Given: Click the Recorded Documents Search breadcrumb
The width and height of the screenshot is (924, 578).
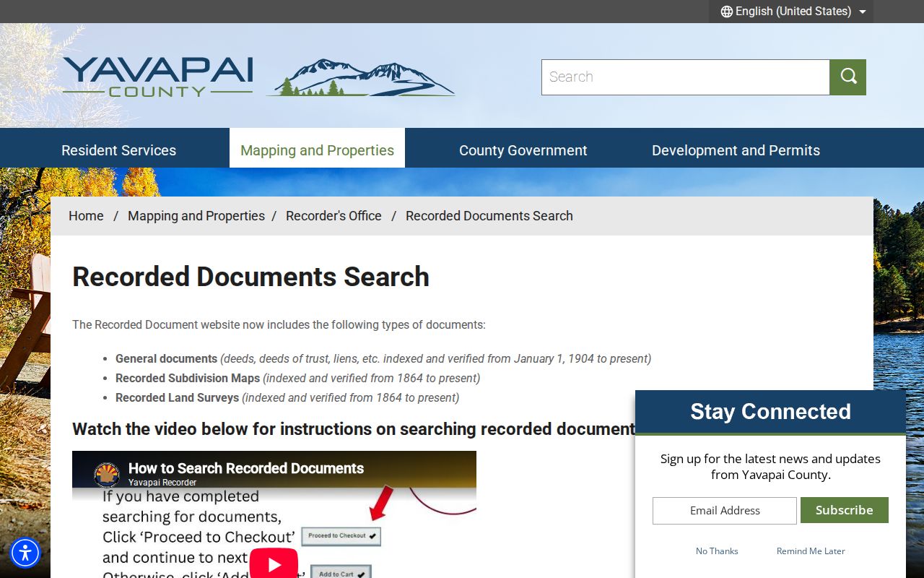Looking at the screenshot, I should (x=489, y=216).
